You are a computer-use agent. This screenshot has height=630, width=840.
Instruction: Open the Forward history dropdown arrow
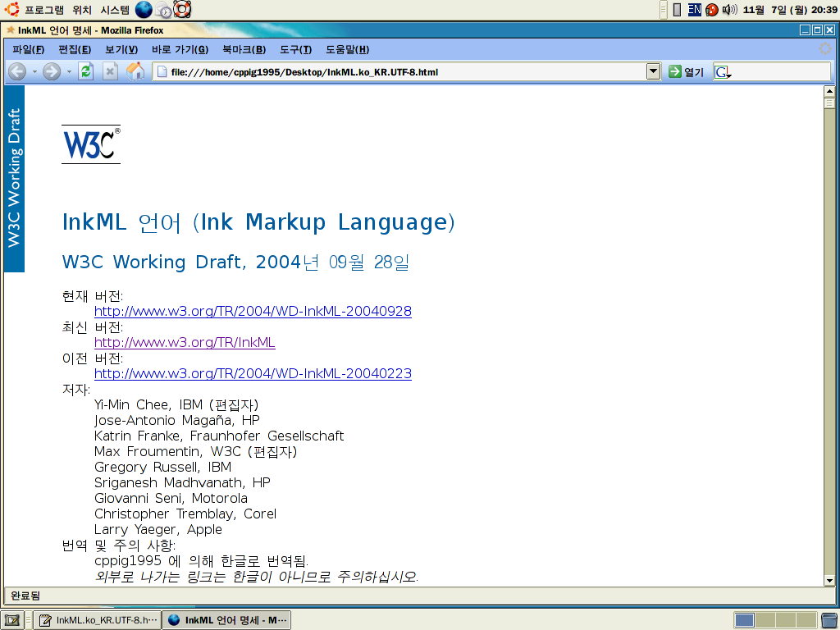pos(69,72)
